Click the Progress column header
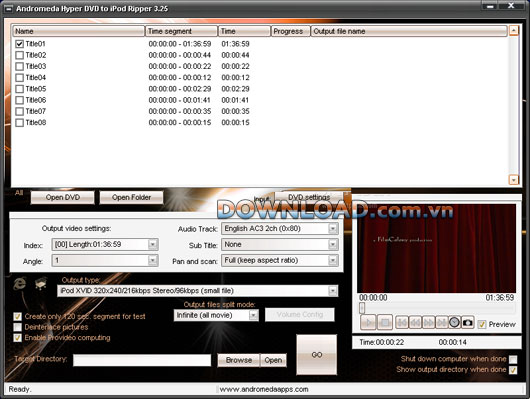The image size is (530, 399). coord(290,31)
